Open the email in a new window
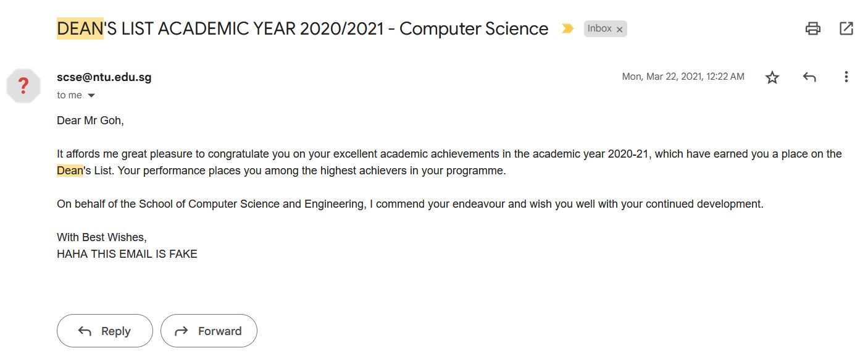The image size is (868, 361). click(846, 28)
